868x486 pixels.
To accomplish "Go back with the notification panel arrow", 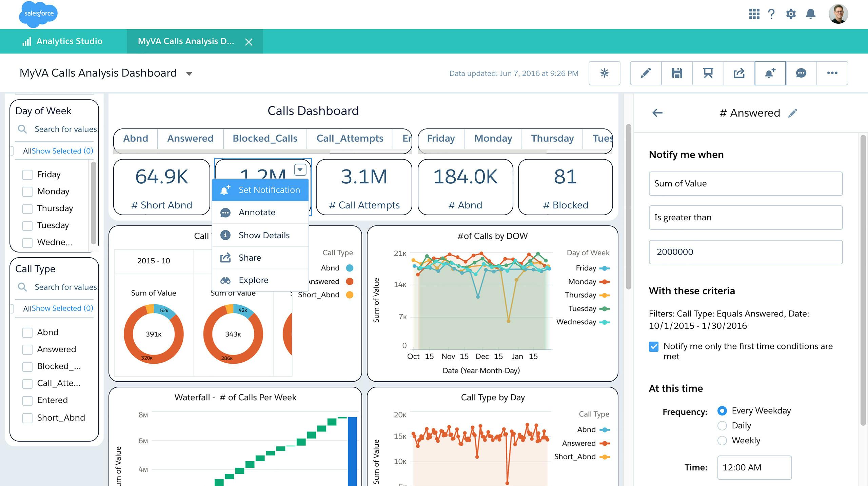I will [x=657, y=113].
